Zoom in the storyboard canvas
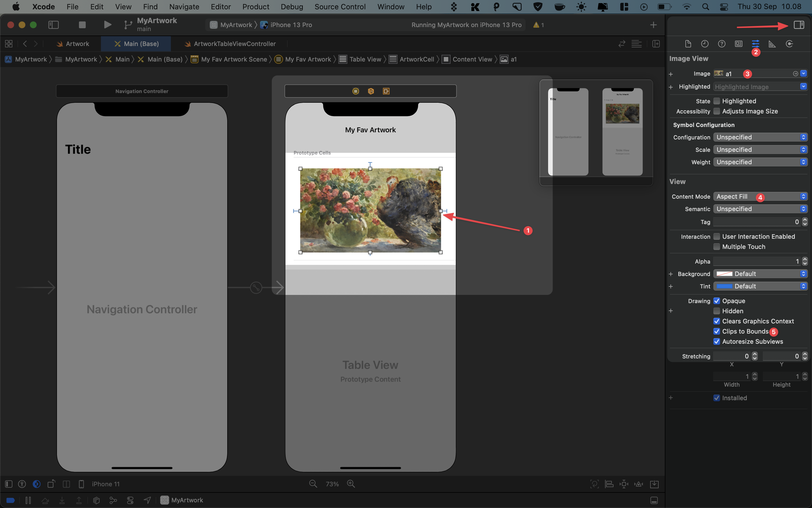 [351, 484]
